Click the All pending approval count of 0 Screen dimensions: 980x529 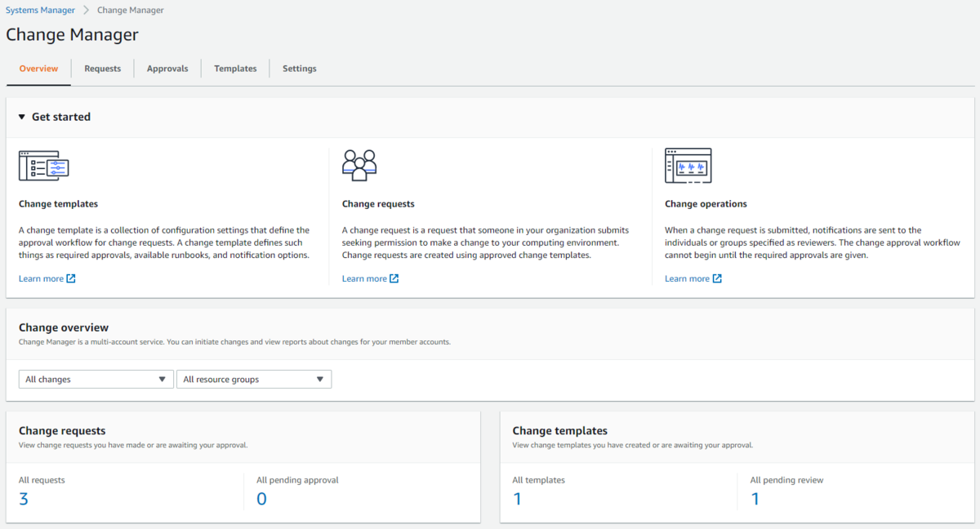tap(261, 498)
